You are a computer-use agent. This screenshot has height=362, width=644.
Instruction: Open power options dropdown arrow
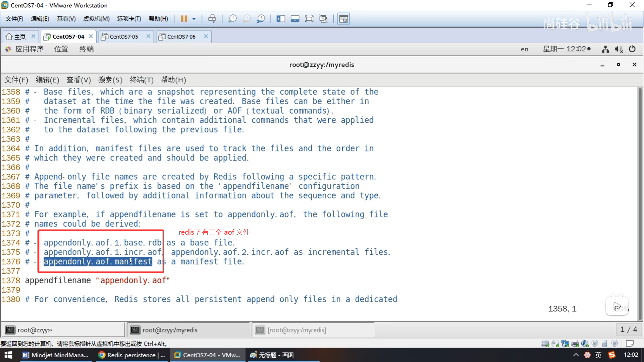coord(194,19)
